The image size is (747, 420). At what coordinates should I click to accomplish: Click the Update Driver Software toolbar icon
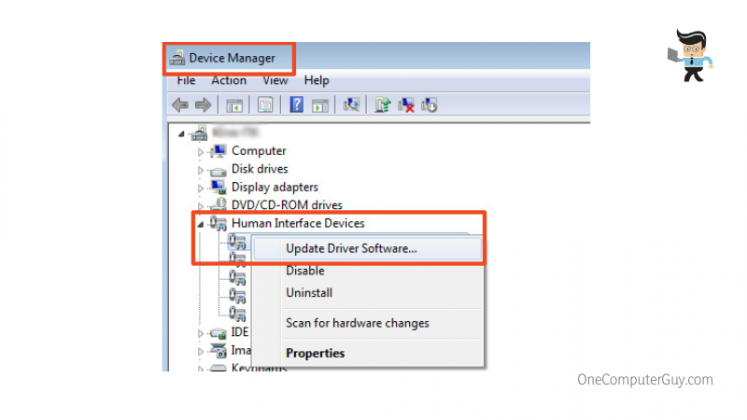point(383,104)
